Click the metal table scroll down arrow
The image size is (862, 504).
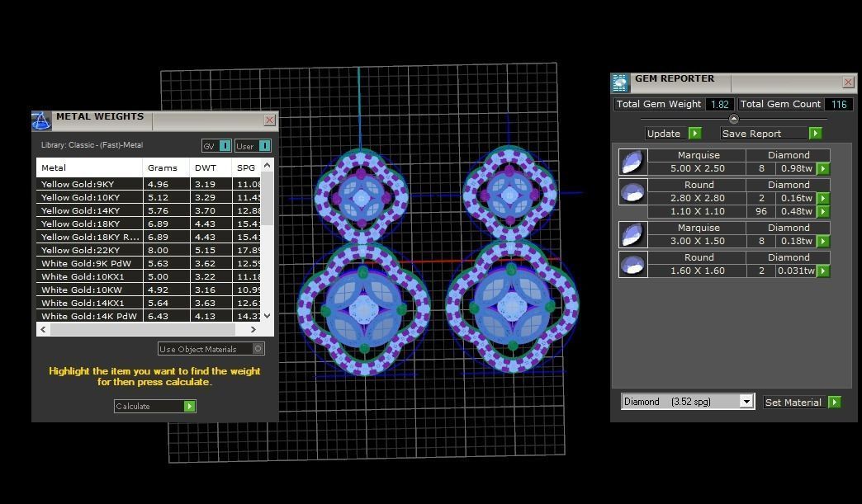click(268, 316)
